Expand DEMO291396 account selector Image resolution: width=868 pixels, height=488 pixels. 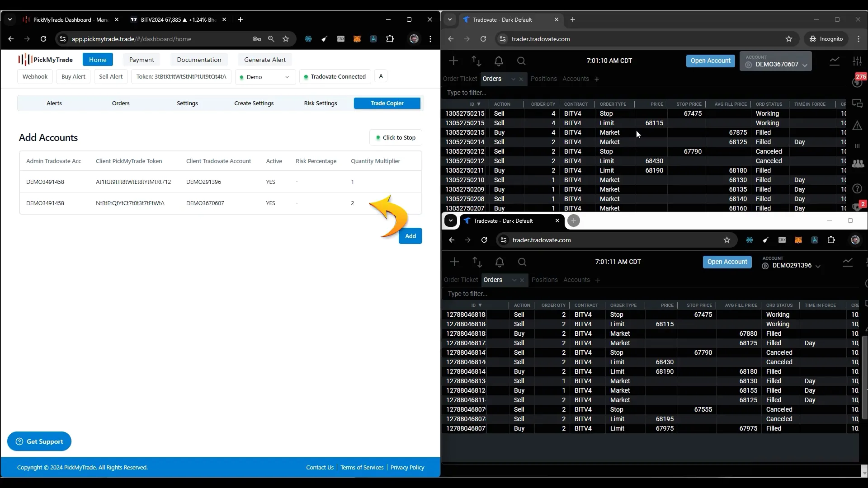pyautogui.click(x=791, y=262)
